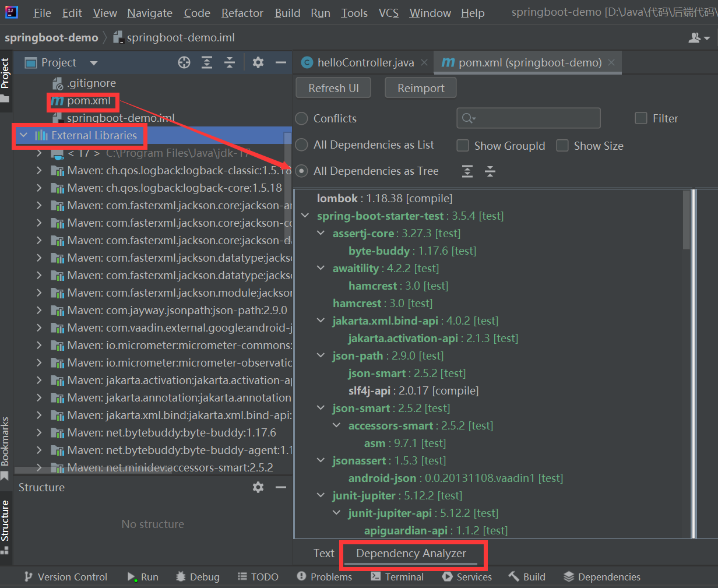Hide the Project panel with minus icon
This screenshot has height=588, width=718.
tap(281, 62)
